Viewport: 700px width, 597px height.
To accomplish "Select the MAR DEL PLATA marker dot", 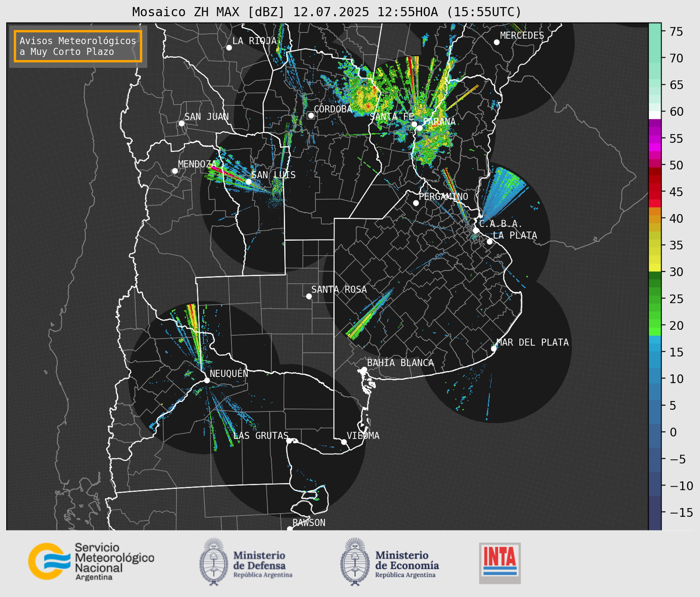I will 494,349.
